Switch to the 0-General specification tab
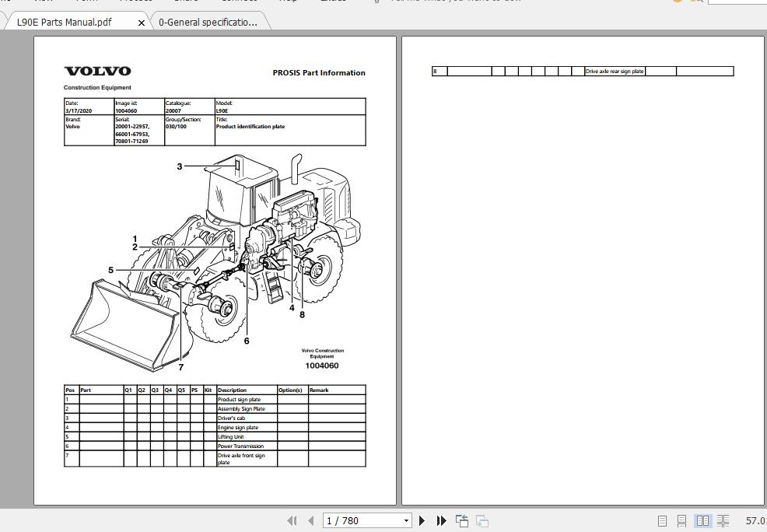 click(208, 22)
